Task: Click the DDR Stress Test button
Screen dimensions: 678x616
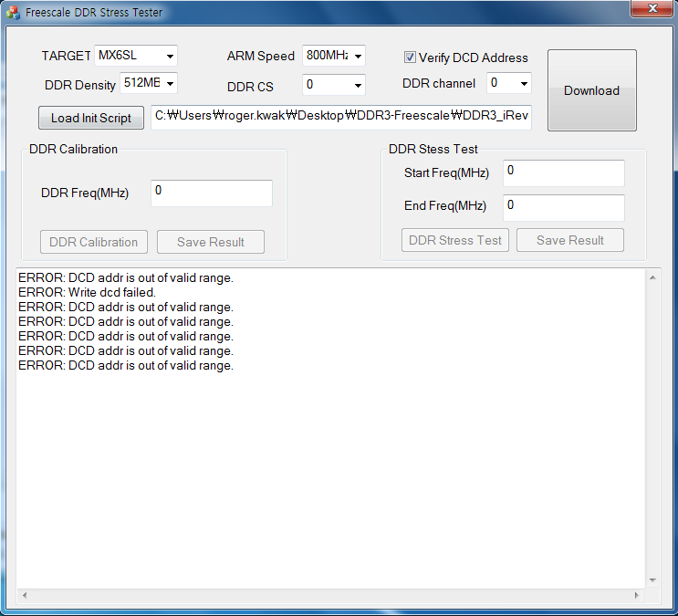Action: pos(454,240)
